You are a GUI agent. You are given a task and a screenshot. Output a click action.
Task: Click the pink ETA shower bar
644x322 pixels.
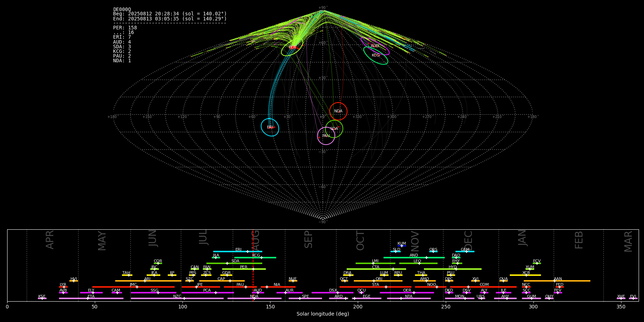click(91, 298)
